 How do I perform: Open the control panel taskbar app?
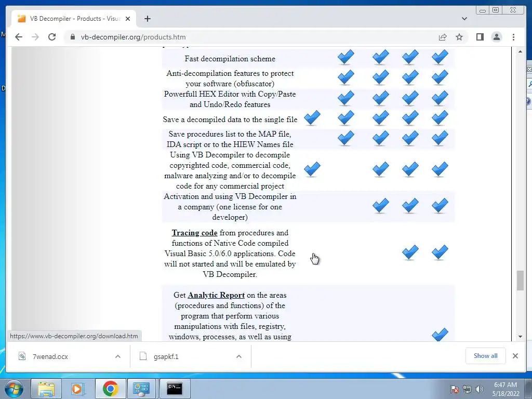141,389
